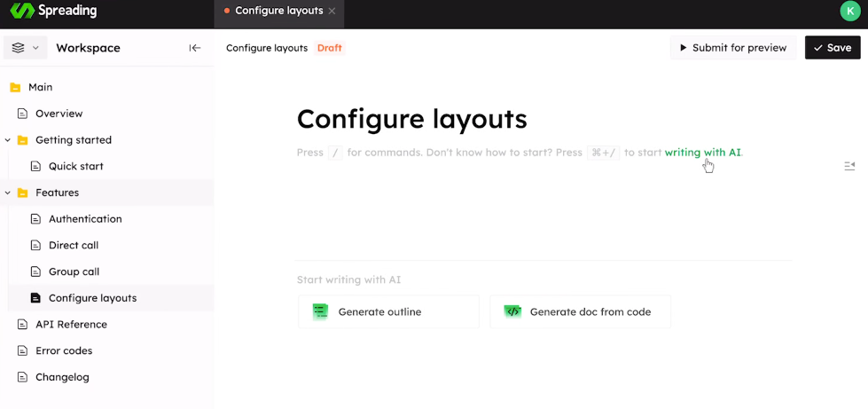Image resolution: width=868 pixels, height=409 pixels.
Task: Click the Main folder icon
Action: coord(15,88)
